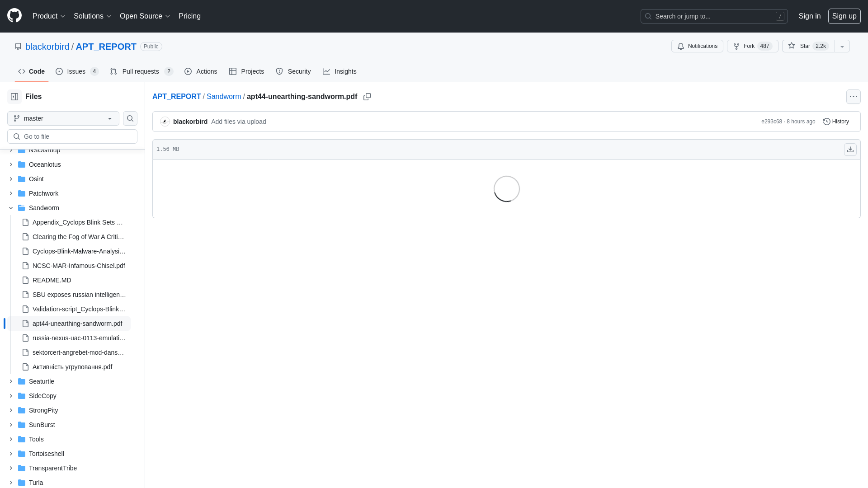
Task: Click the blackorbird avatar icon
Action: (165, 122)
